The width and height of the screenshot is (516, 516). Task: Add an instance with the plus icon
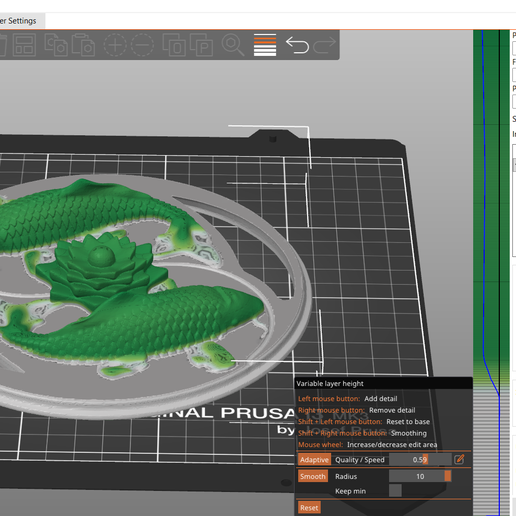[115, 45]
